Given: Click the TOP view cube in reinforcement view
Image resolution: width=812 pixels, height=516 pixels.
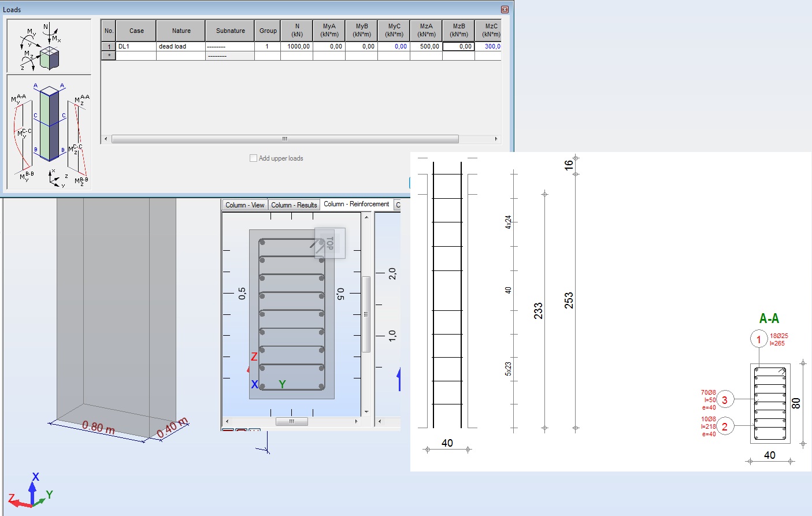Looking at the screenshot, I should click(x=330, y=243).
